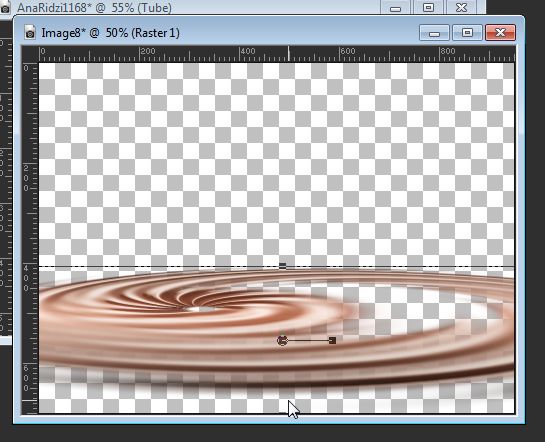Close the AnaRidzi1168 window

click(461, 7)
